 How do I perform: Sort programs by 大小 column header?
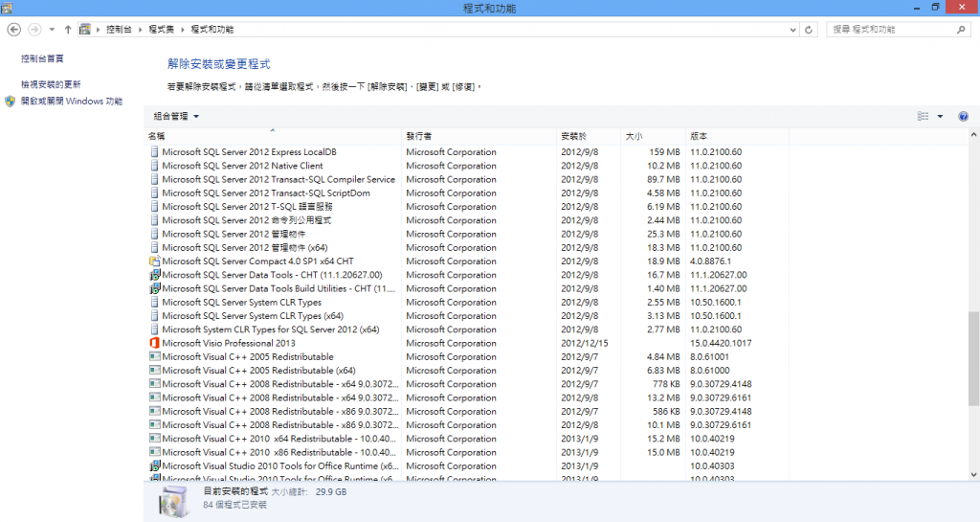pyautogui.click(x=634, y=137)
